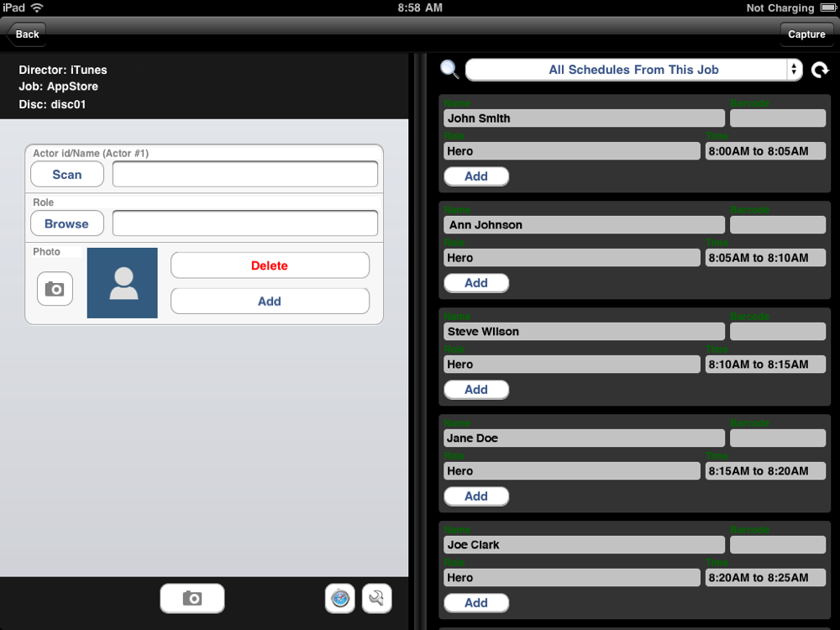
Task: Tap the Capture button
Action: pos(806,34)
